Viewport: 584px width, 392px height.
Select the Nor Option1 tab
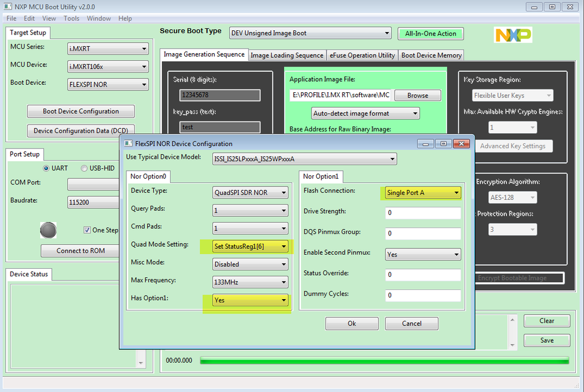(321, 176)
